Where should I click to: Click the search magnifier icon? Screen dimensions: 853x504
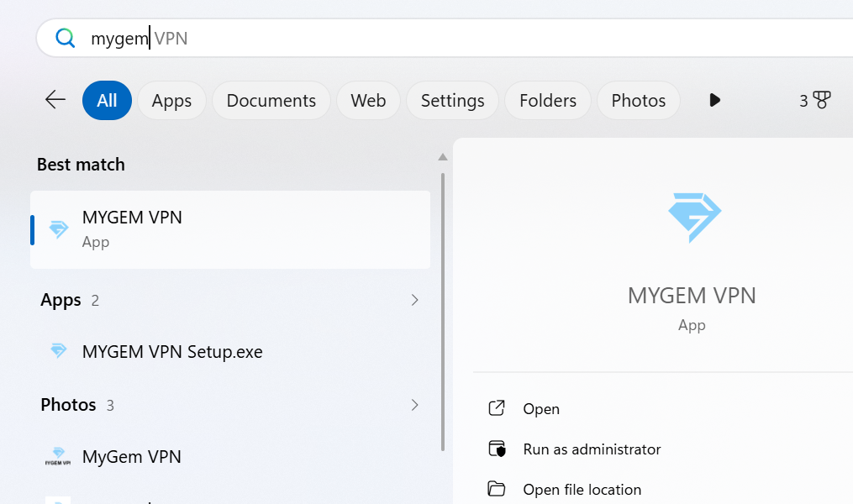click(66, 38)
